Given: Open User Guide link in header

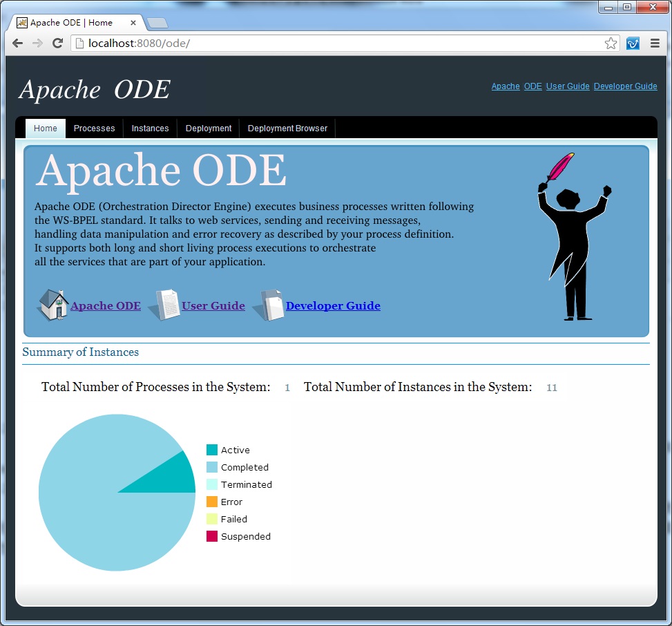Looking at the screenshot, I should (568, 86).
